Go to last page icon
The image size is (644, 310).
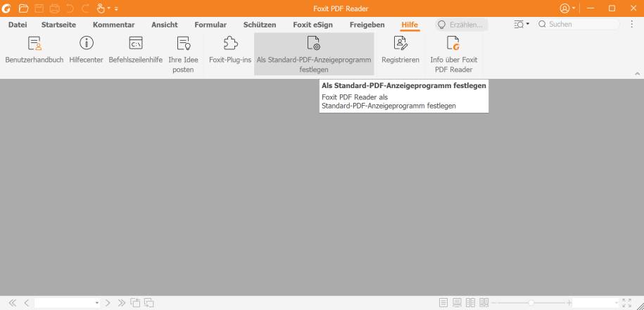click(x=122, y=303)
